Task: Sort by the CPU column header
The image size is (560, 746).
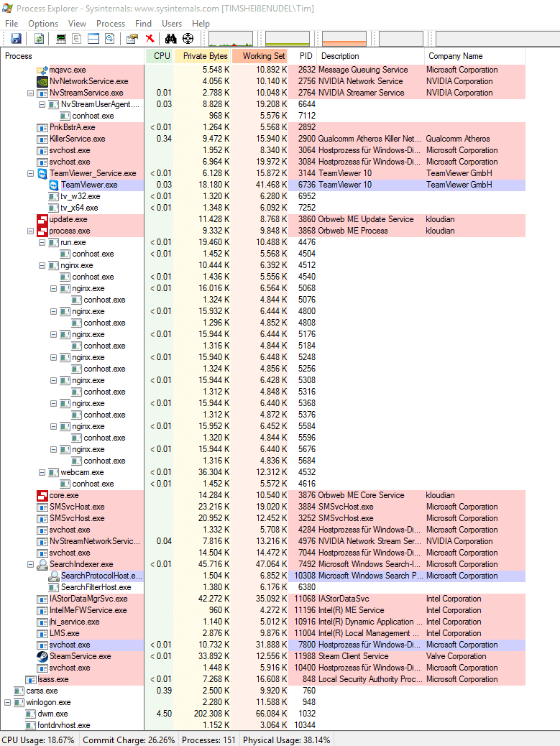Action: click(159, 56)
